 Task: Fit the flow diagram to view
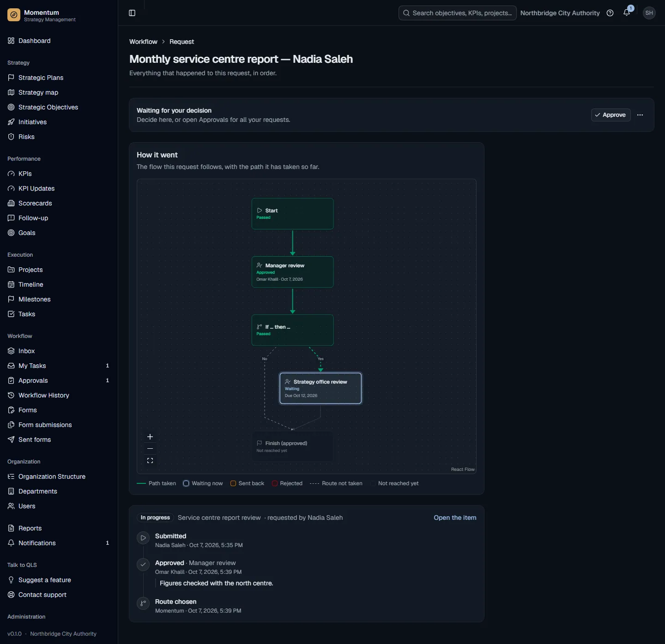(150, 460)
